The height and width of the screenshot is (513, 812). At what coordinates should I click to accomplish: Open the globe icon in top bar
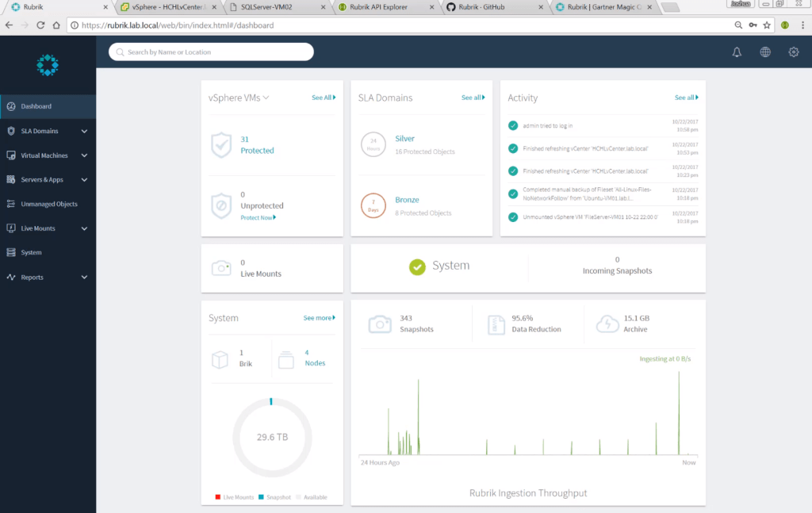click(765, 52)
